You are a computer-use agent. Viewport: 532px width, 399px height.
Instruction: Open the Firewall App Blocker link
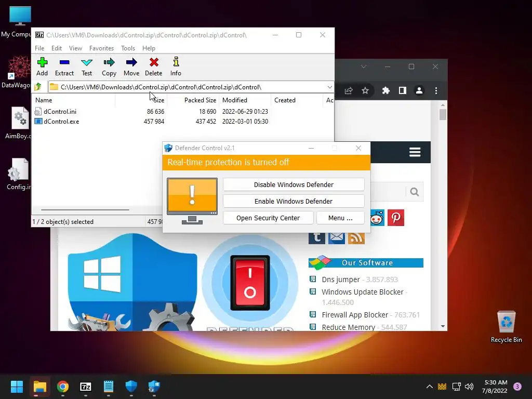354,315
